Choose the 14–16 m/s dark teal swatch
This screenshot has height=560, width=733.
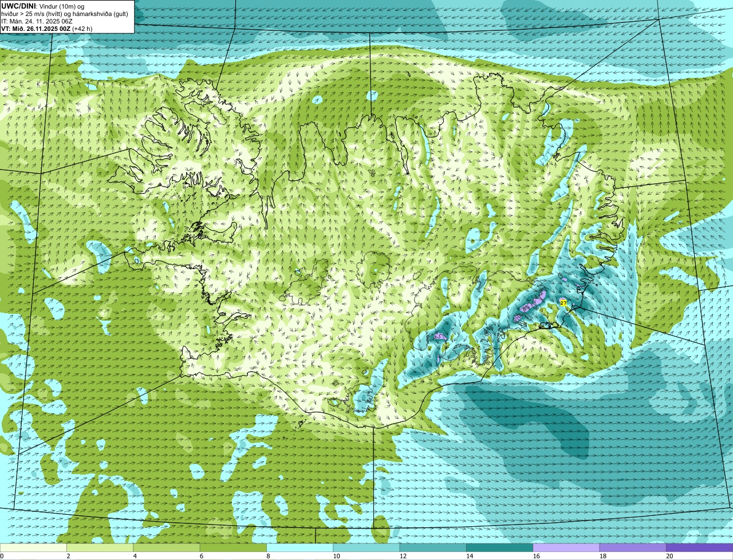500,547
